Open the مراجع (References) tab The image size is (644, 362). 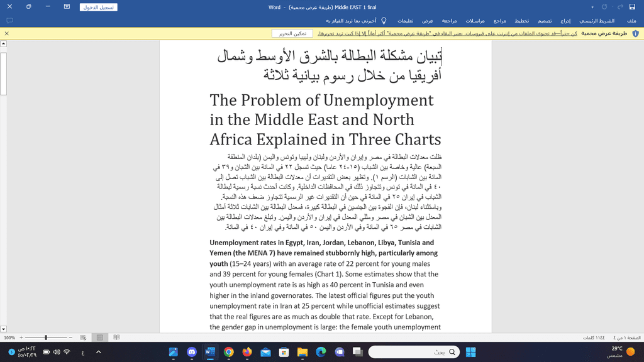pos(499,21)
